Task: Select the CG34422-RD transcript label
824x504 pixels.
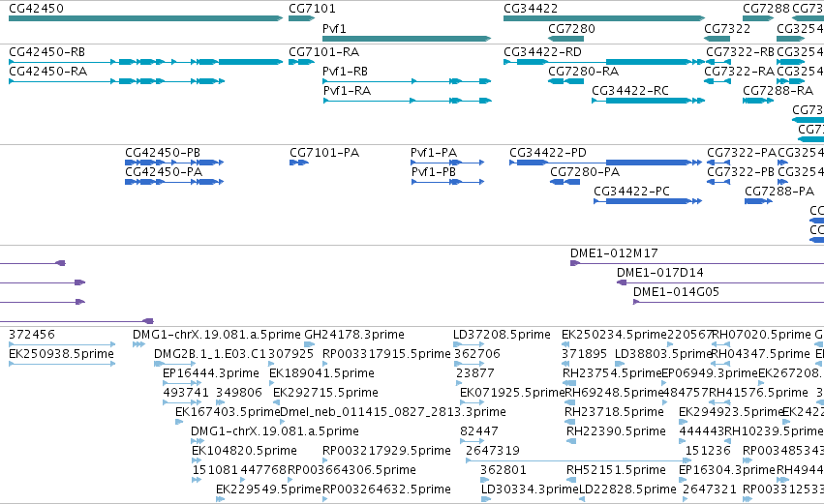Action: tap(542, 52)
